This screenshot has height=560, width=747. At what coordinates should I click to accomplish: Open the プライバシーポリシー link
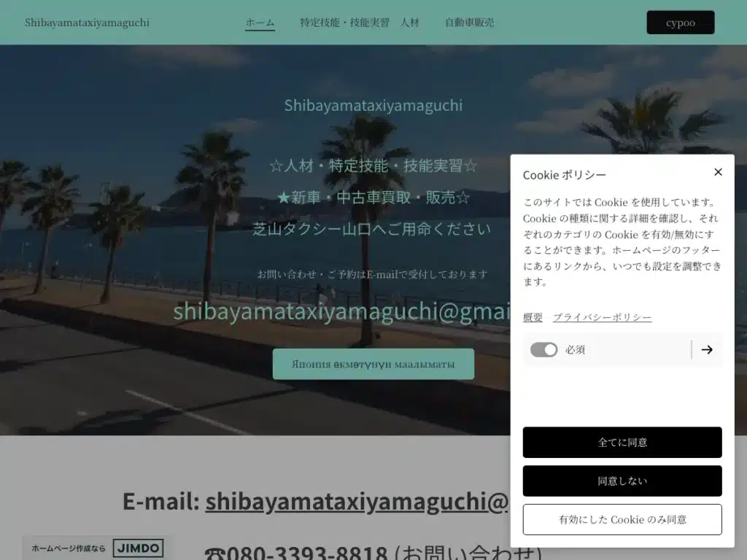point(602,317)
